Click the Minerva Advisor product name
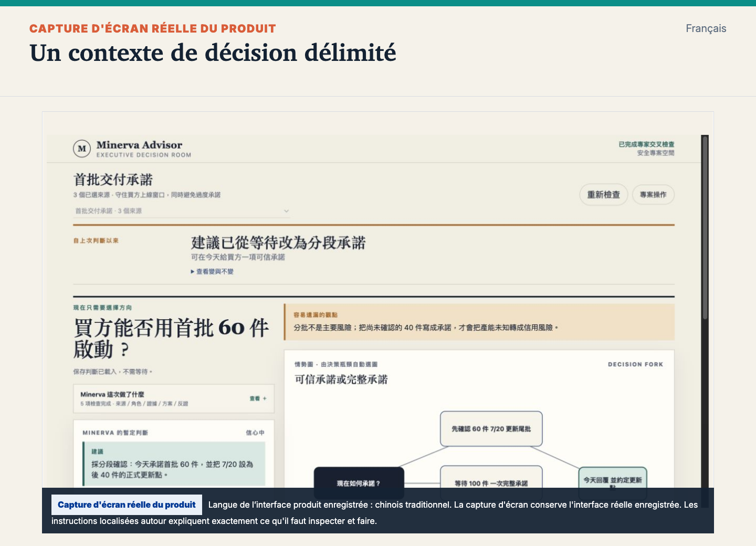The image size is (756, 546). 139,145
